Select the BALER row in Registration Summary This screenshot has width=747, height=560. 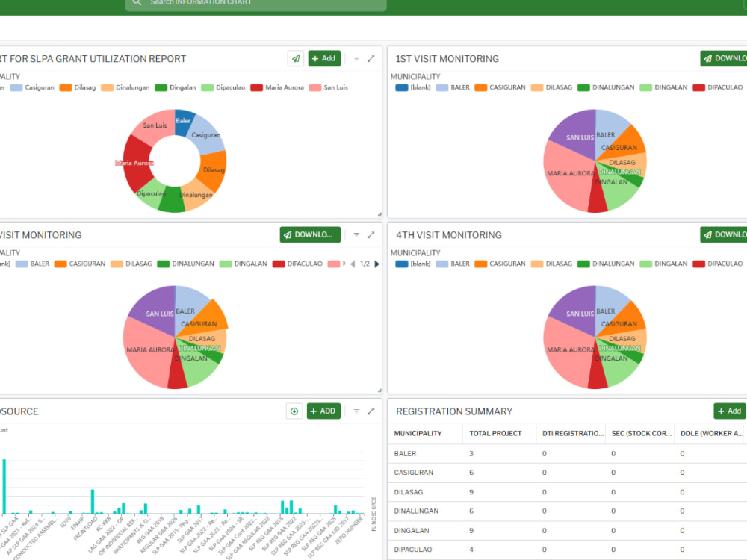[x=568, y=454]
